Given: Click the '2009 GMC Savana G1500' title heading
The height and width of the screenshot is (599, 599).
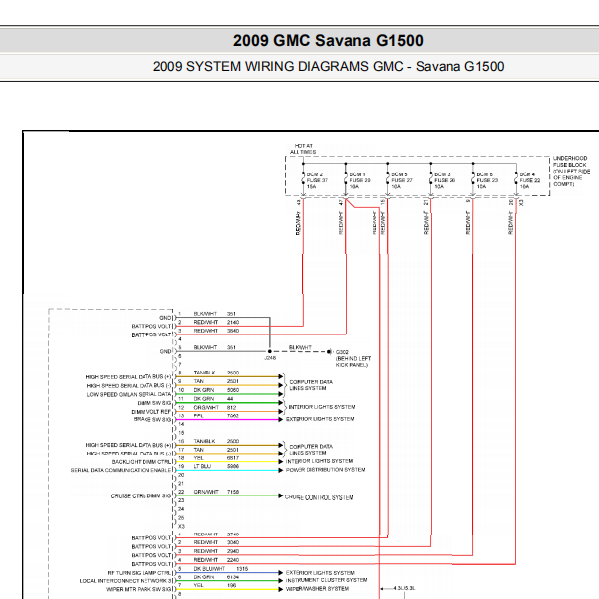Looking at the screenshot, I should click(328, 40).
